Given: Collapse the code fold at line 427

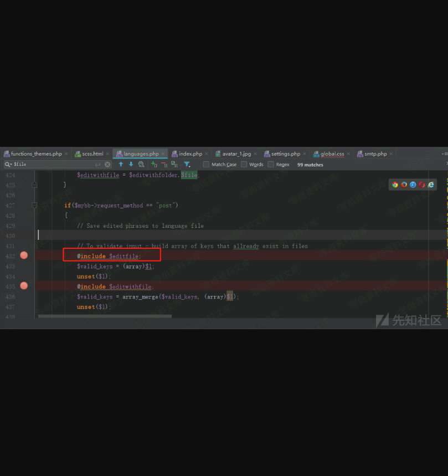Looking at the screenshot, I should (34, 206).
